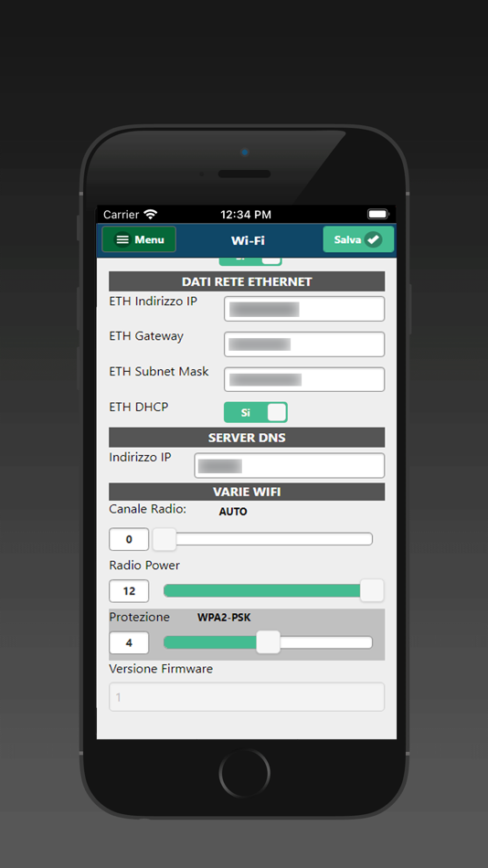
Task: Toggle the ETH DHCP switch
Action: [255, 412]
